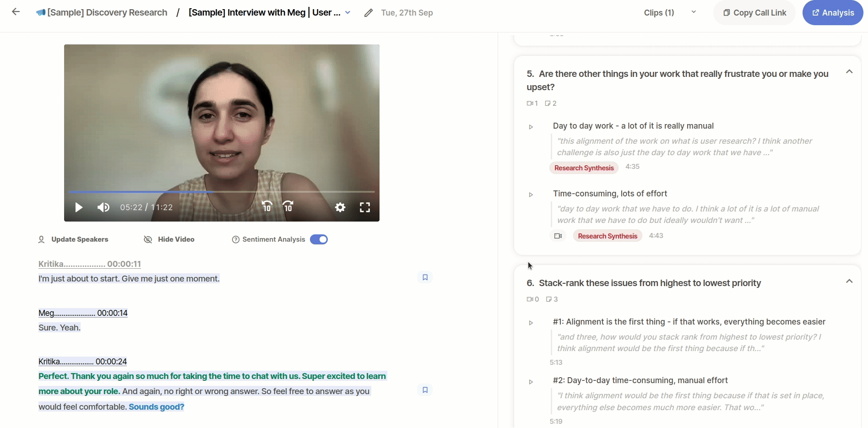Click Update Speakers
The height and width of the screenshot is (428, 868).
pyautogui.click(x=73, y=239)
